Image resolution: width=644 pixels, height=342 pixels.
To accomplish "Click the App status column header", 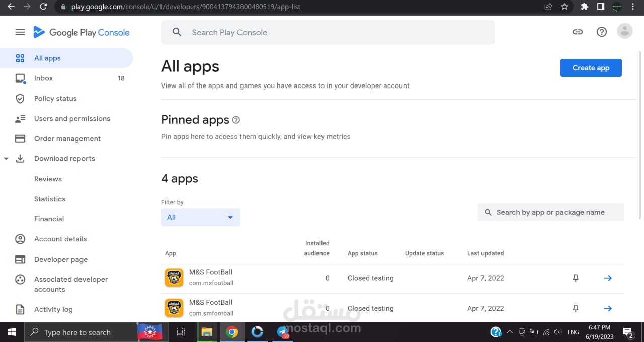I will [362, 253].
